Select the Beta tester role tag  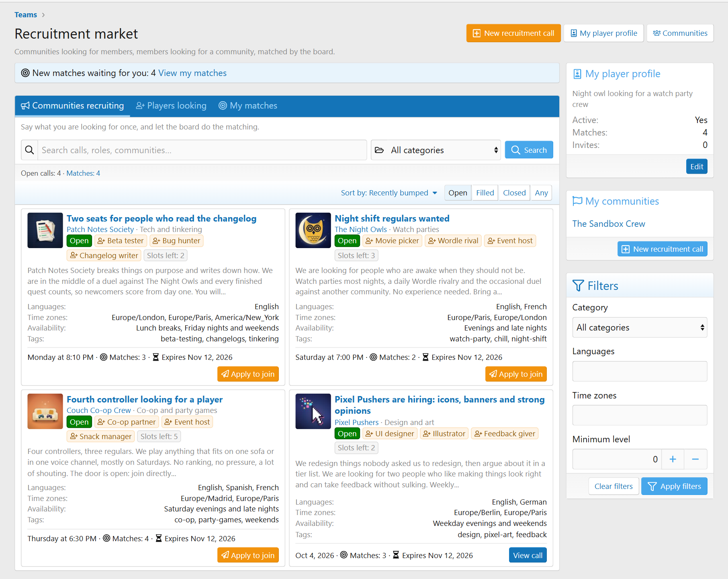(121, 241)
